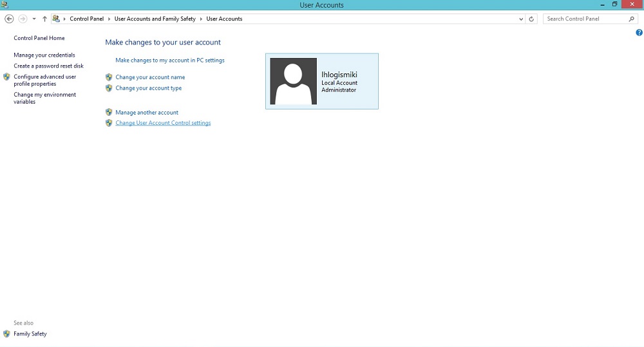Minimize the User Accounts window
The image size is (644, 347).
pos(603,5)
